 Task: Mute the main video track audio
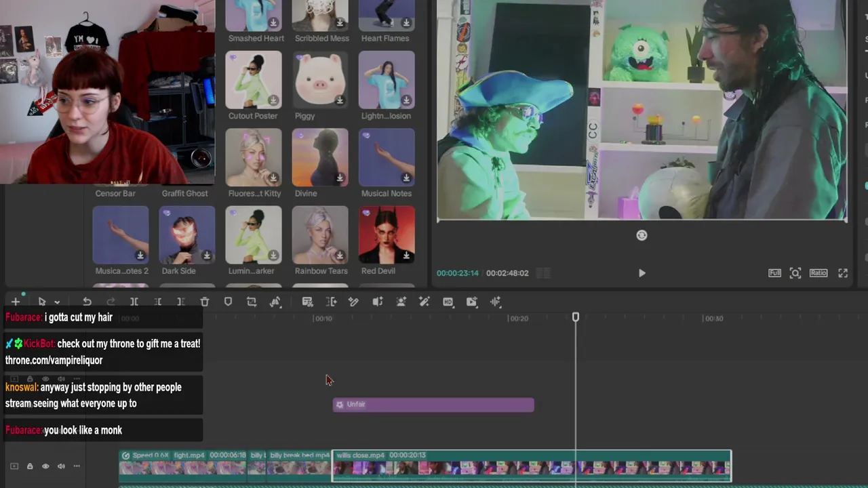coord(61,466)
